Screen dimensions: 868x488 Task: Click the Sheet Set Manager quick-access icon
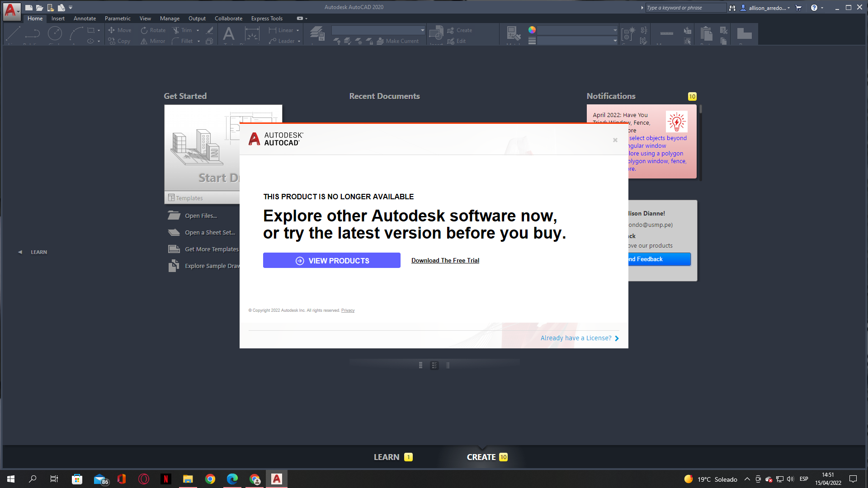click(61, 8)
